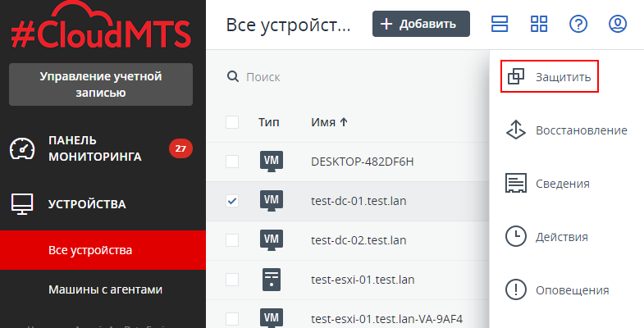Open the help question mark icon
Screen dimensions: 644x328
point(578,24)
